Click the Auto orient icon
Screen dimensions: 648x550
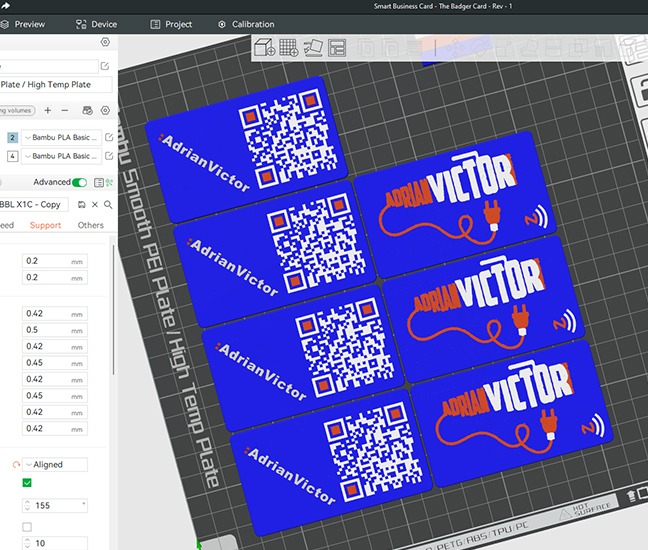pyautogui.click(x=313, y=48)
